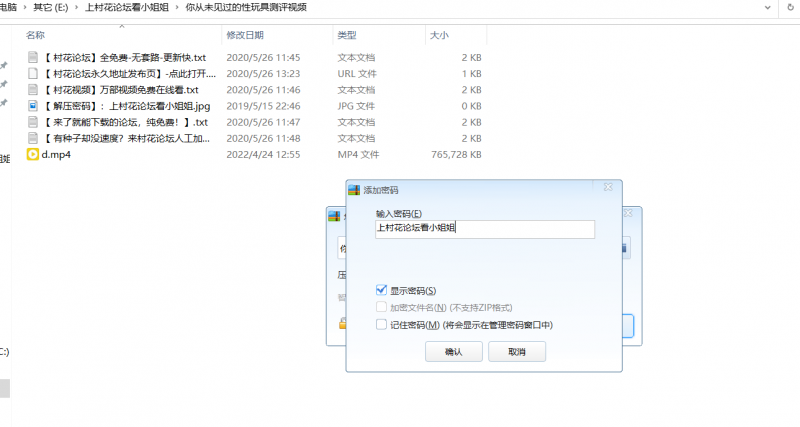Click the text file icon dated 2020/5/26 11:48

click(x=32, y=137)
